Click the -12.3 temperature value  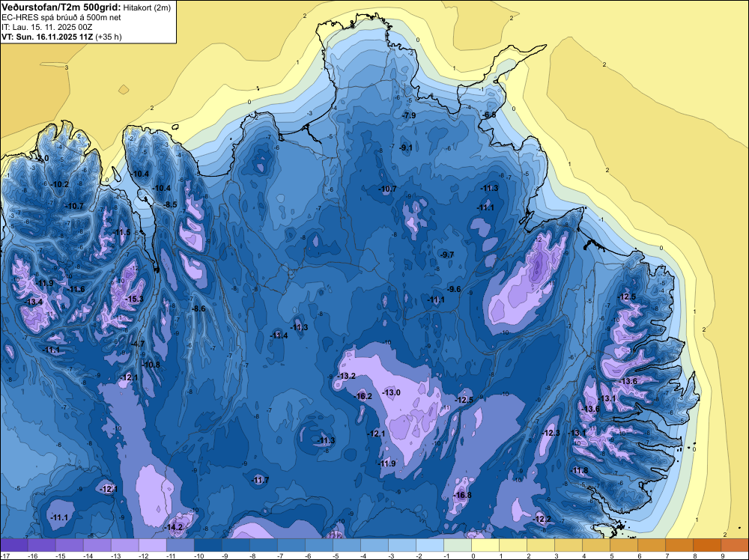551,433
